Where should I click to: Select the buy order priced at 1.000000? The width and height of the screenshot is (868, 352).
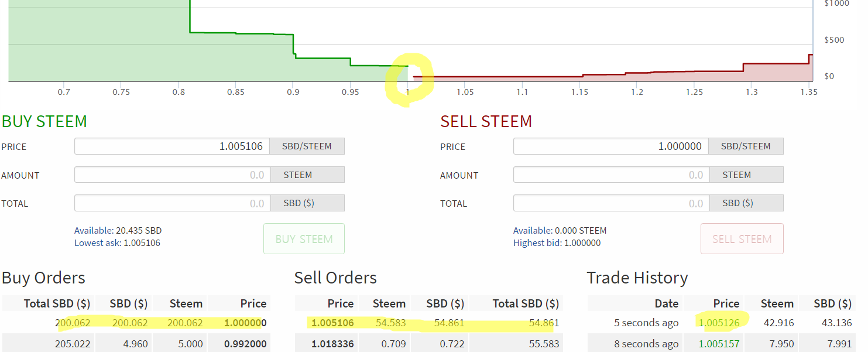point(136,323)
